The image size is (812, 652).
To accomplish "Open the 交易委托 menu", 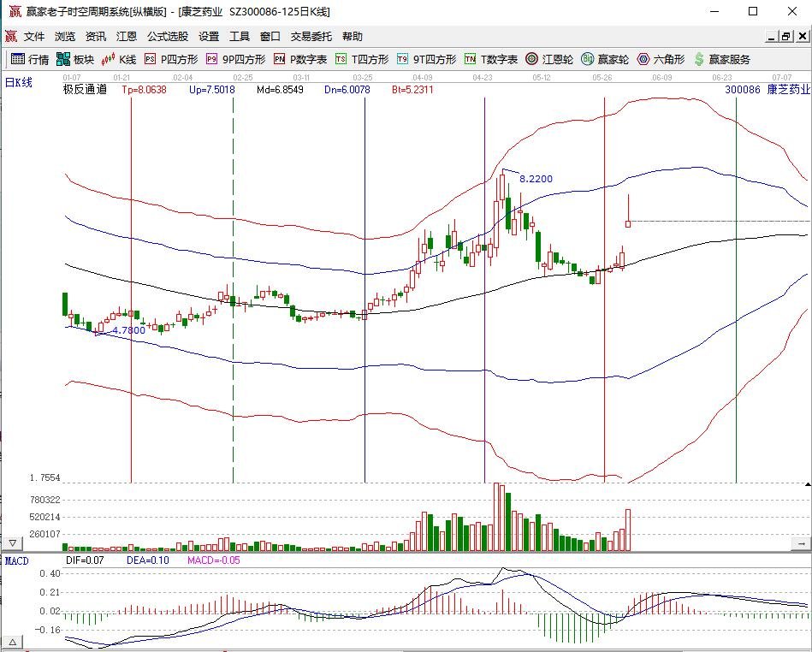I will point(311,37).
